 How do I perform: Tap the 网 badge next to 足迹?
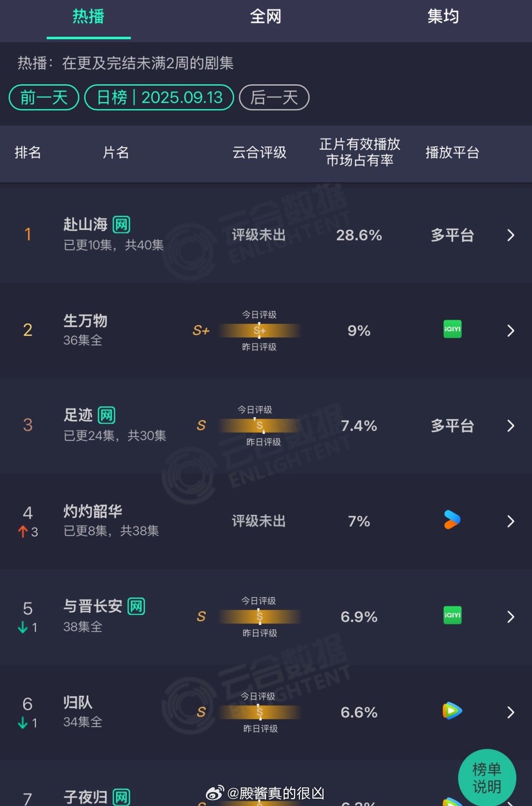point(106,415)
